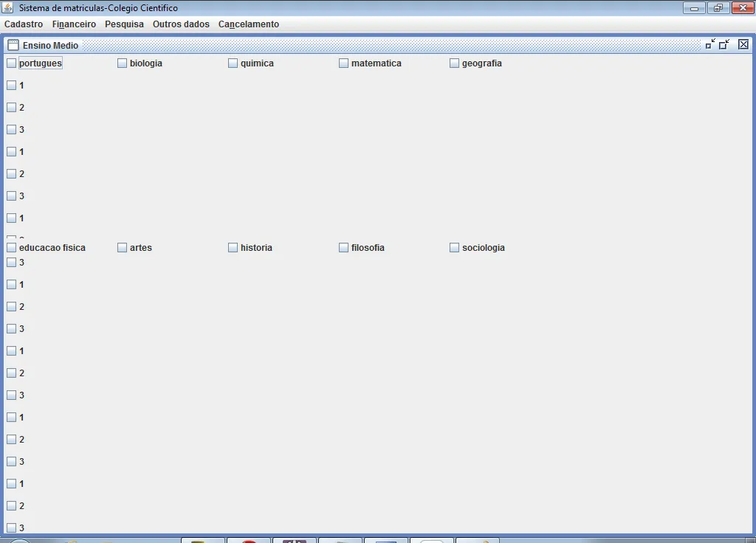Enable the artes checkbox

[122, 248]
